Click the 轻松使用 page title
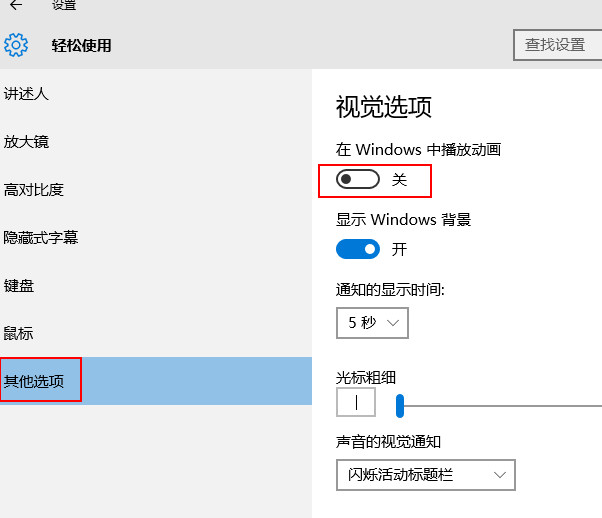 81,45
